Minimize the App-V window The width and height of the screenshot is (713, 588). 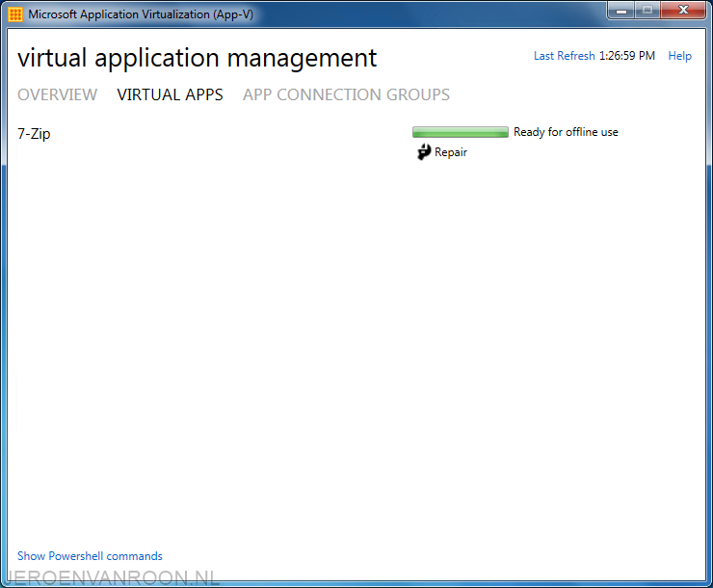point(621,10)
